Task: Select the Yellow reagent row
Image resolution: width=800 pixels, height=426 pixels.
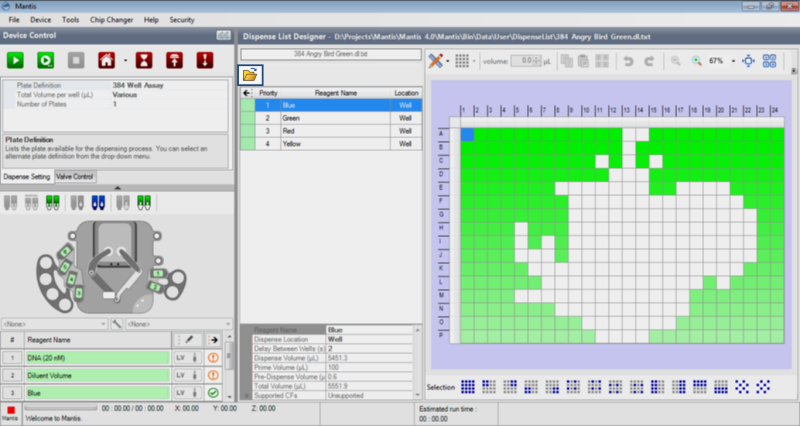Action: point(331,144)
